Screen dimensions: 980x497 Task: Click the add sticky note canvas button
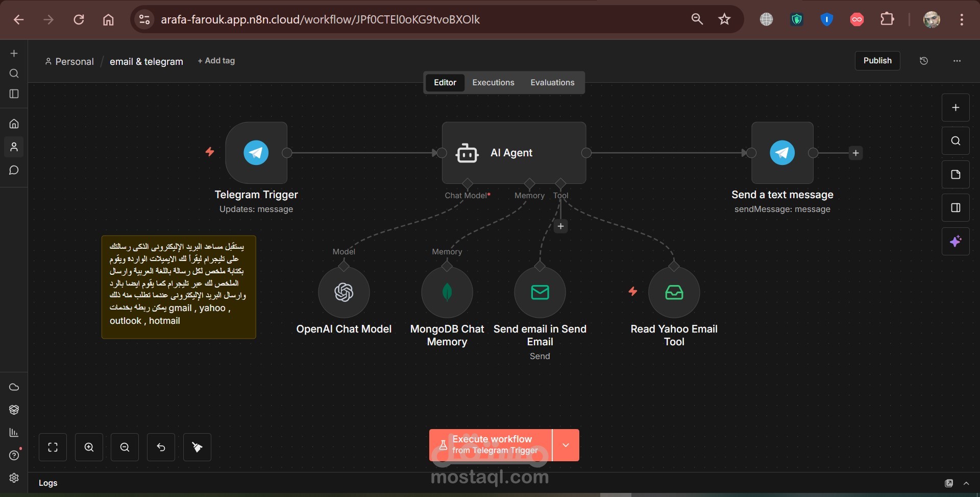click(x=955, y=175)
